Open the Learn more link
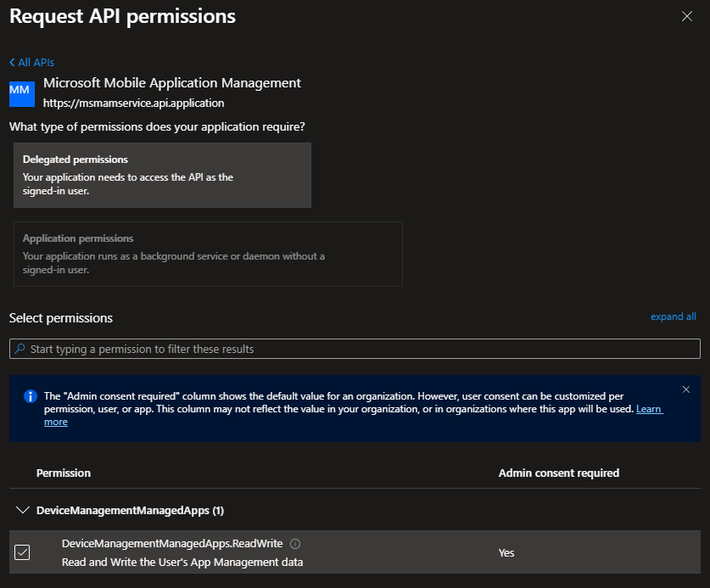 (x=649, y=409)
